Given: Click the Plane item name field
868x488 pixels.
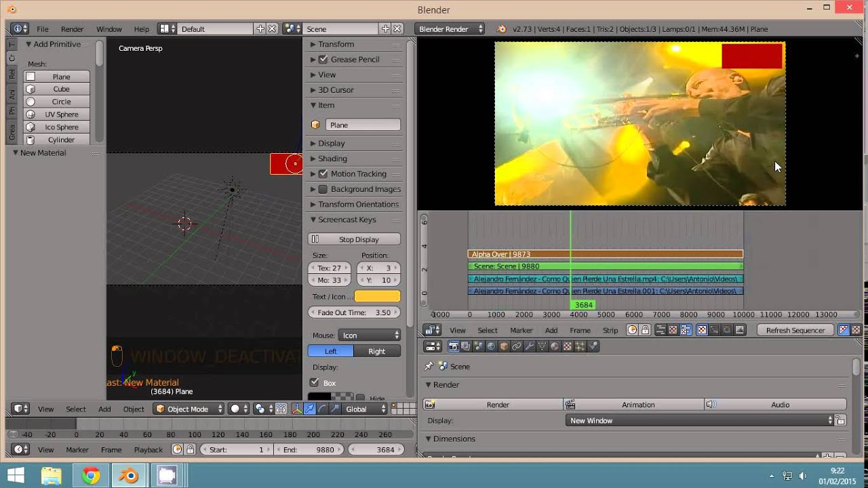Looking at the screenshot, I should click(x=363, y=125).
